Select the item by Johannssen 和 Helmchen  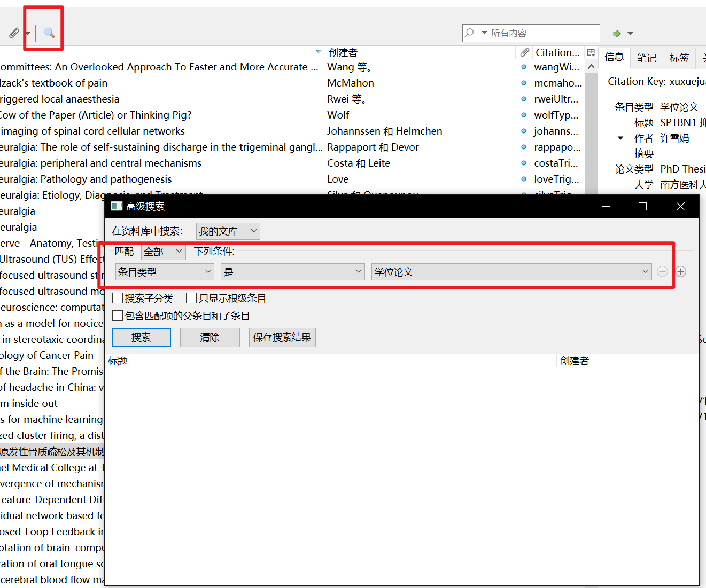click(x=385, y=131)
